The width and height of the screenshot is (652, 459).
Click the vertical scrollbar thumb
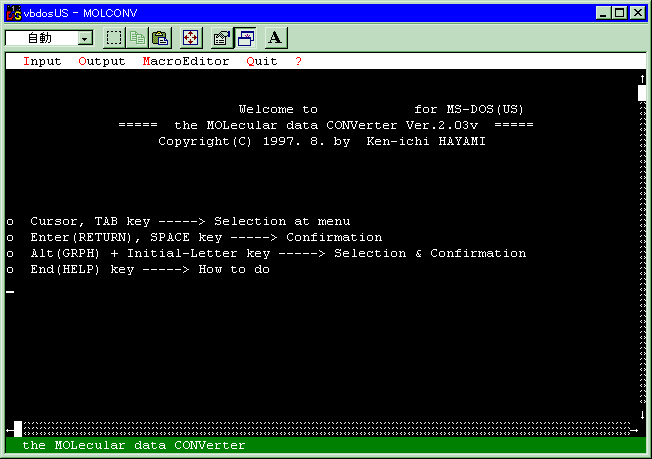coord(642,93)
